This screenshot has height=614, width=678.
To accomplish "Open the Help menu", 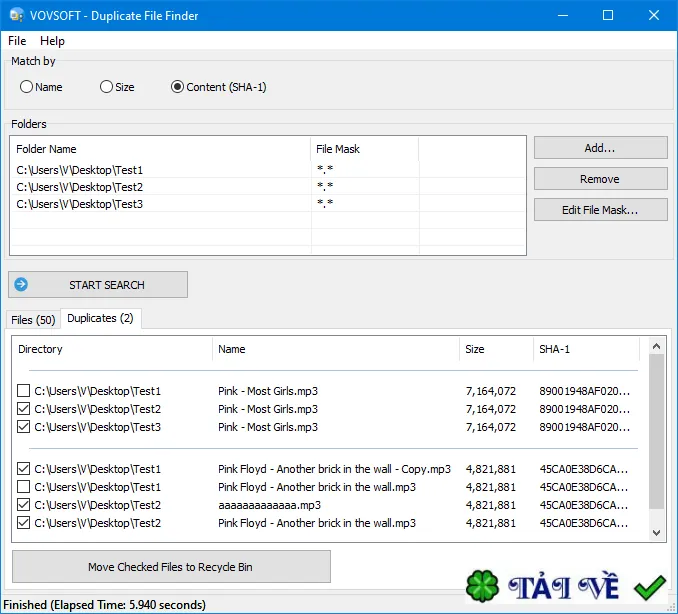I will pos(52,41).
